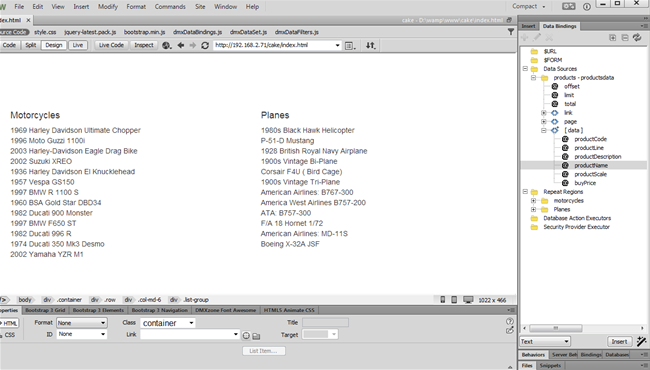Toggle Live view mode
650x370 pixels.
[x=78, y=45]
